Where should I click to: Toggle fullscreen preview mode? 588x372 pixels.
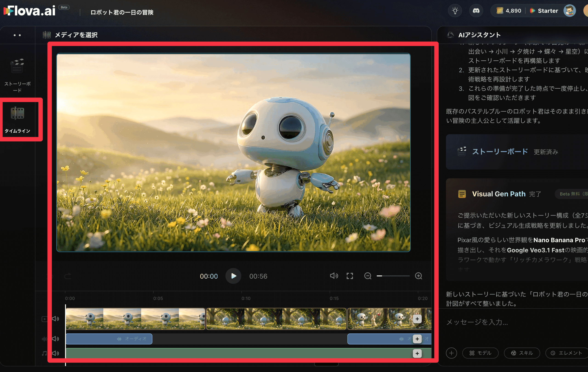coord(350,276)
